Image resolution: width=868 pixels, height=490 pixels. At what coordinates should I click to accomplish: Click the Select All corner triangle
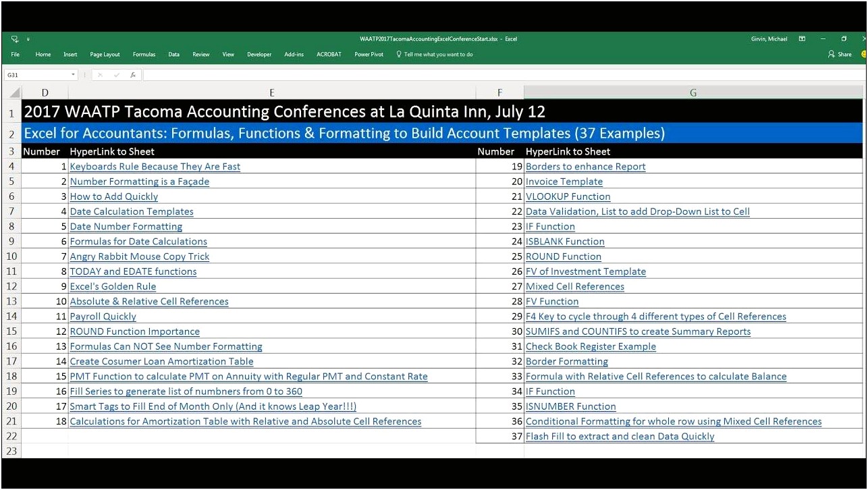click(14, 92)
